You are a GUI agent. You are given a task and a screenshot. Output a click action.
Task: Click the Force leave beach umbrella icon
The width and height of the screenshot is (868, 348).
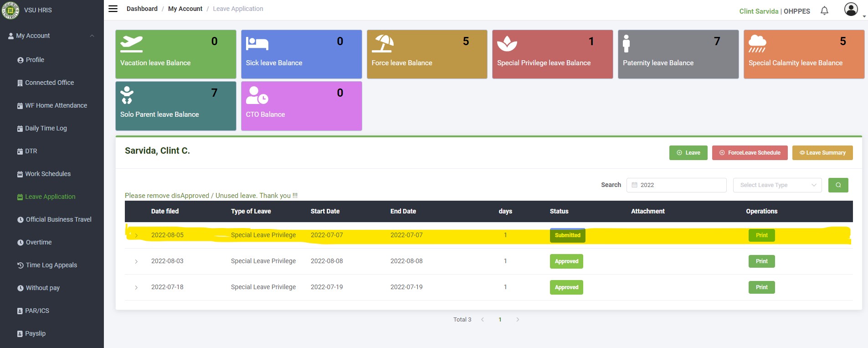click(x=383, y=44)
